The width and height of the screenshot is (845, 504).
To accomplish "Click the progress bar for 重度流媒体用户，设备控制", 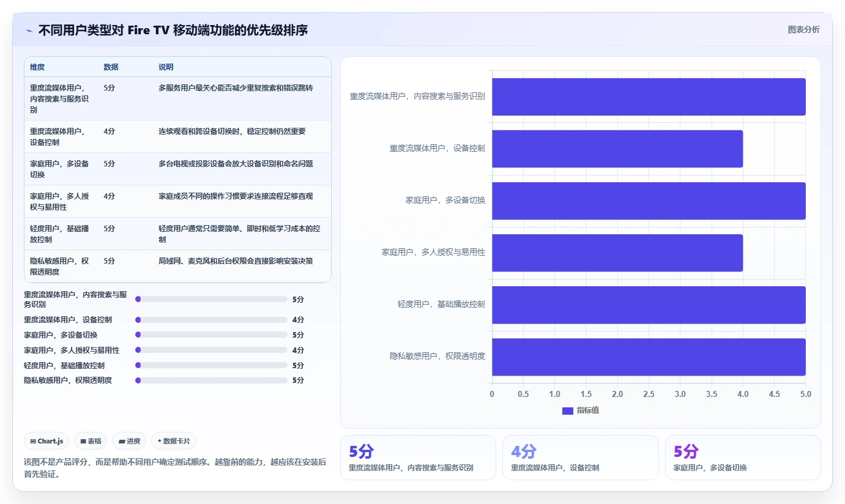I will pos(211,320).
